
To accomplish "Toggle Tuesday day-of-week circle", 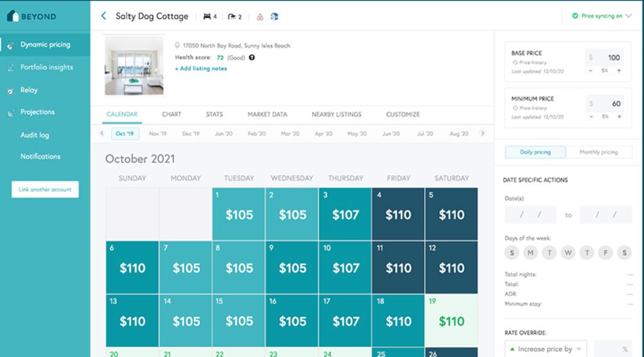I will (550, 253).
